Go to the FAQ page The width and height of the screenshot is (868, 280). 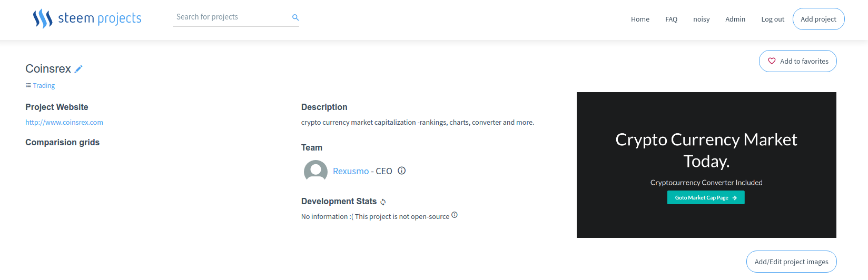tap(671, 19)
